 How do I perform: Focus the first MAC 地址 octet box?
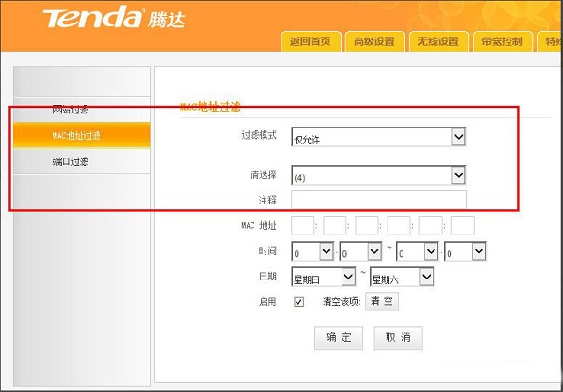click(303, 225)
